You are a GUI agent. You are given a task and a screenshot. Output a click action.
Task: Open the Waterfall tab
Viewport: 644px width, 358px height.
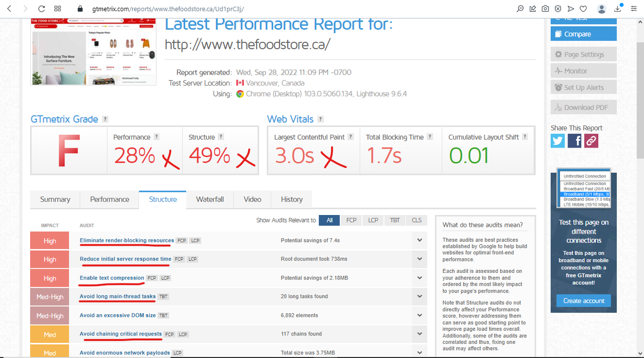[210, 199]
